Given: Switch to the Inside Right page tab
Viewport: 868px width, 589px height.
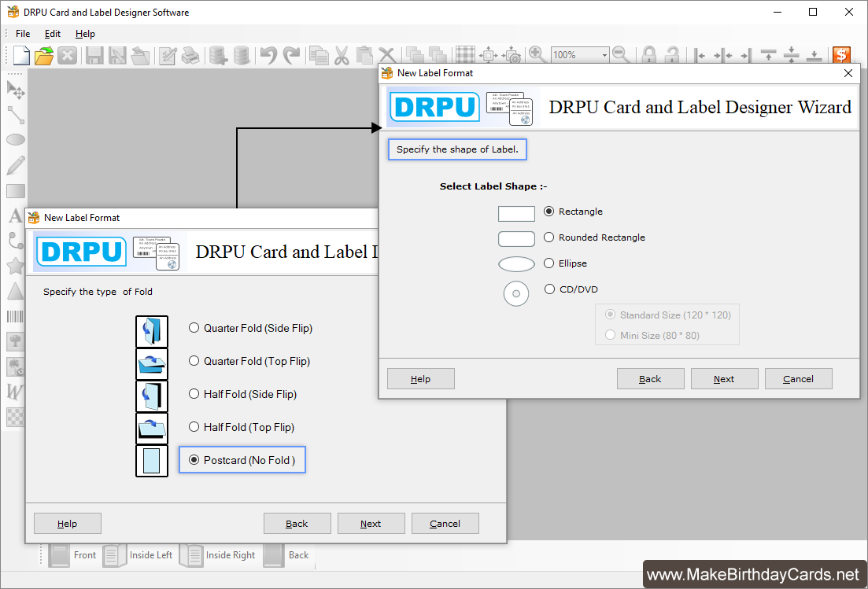Looking at the screenshot, I should (217, 555).
